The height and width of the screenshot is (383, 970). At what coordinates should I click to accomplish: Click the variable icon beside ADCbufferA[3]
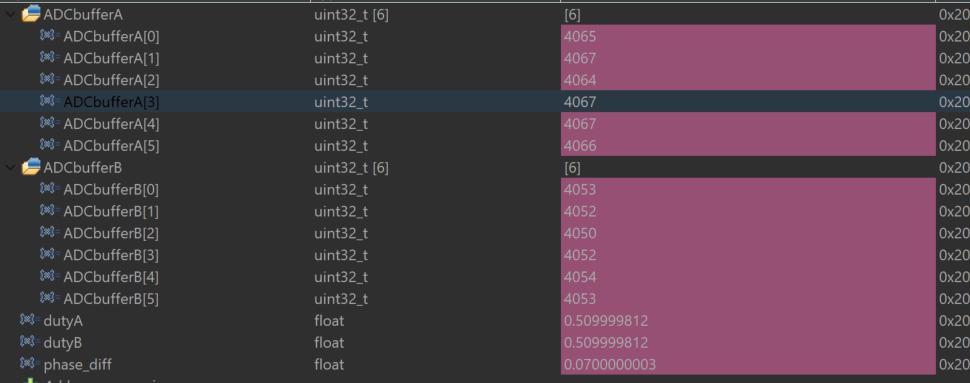50,101
